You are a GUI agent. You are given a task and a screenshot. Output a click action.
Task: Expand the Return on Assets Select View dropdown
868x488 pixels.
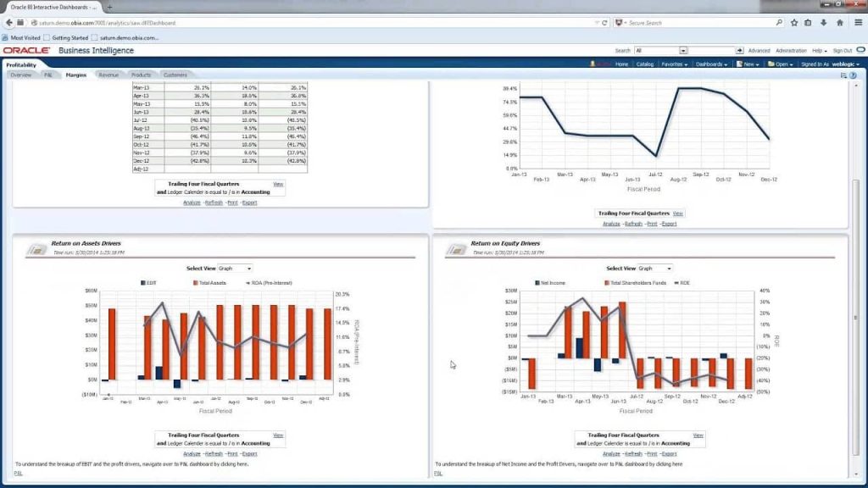coord(235,269)
